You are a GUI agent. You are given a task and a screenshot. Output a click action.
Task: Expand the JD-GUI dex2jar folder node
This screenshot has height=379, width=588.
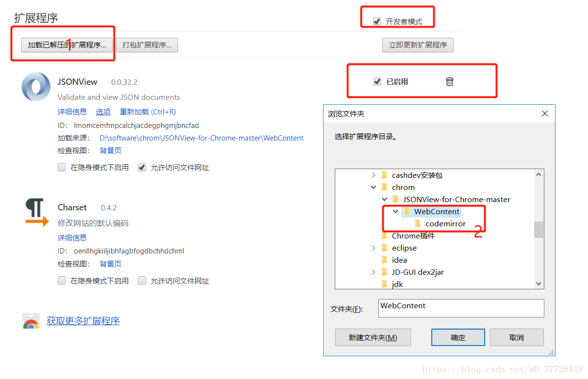pos(373,272)
